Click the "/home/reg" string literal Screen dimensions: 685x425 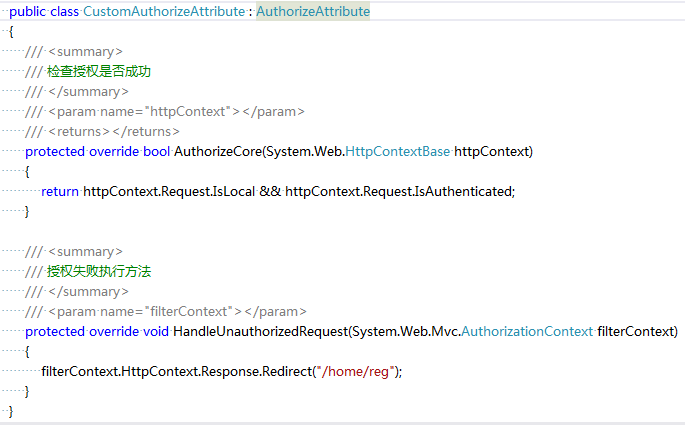pyautogui.click(x=357, y=372)
